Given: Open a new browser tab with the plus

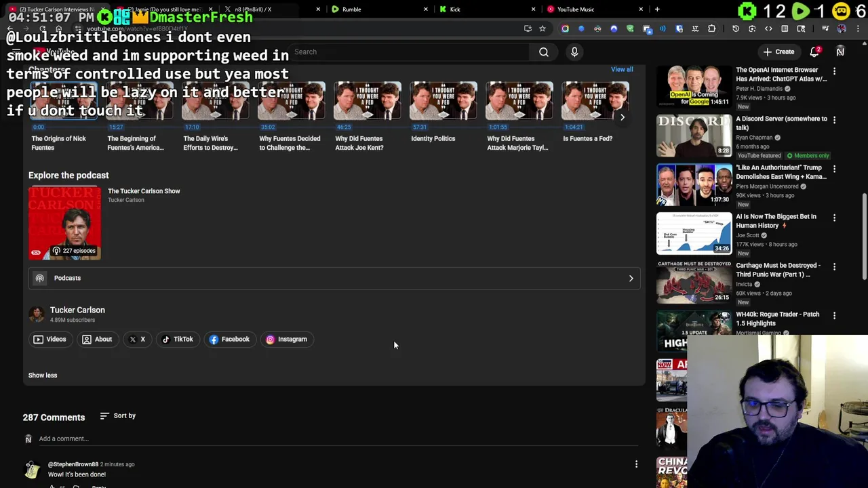Looking at the screenshot, I should (657, 9).
